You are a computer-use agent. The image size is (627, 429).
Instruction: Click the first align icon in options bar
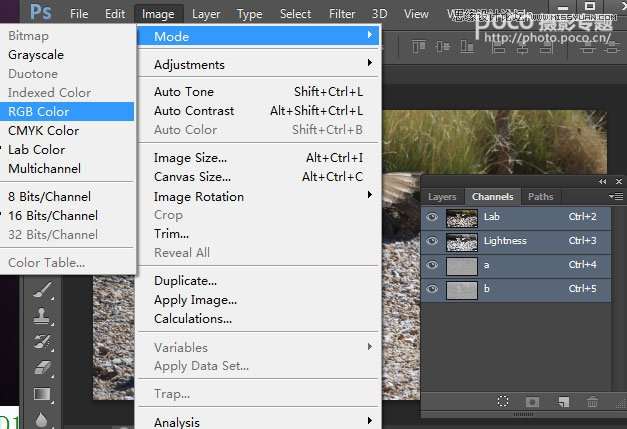(x=418, y=47)
